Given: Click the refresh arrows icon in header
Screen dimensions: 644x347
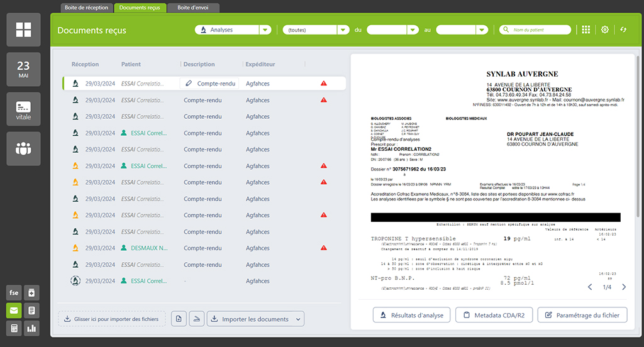Looking at the screenshot, I should [x=623, y=30].
